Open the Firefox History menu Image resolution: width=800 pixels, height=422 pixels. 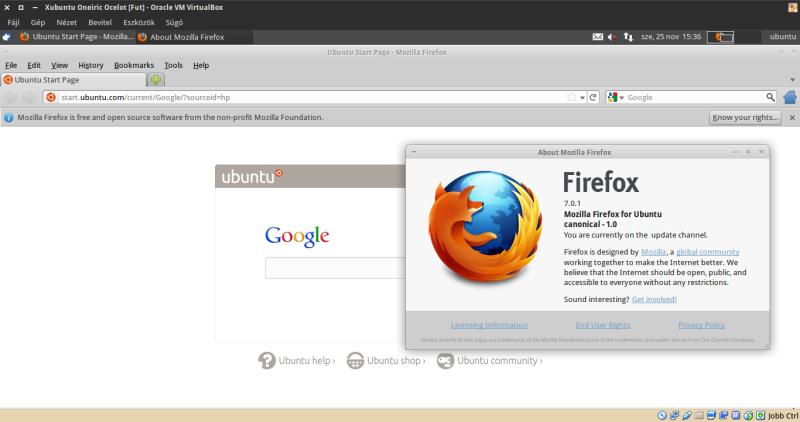pyautogui.click(x=91, y=65)
